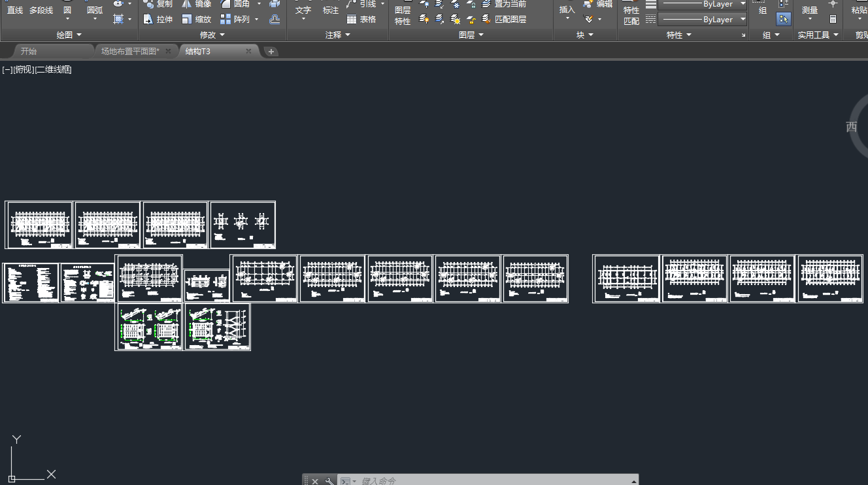Expand the 注释 annotation panel
Viewport: 868px width, 485px height.
tap(338, 35)
